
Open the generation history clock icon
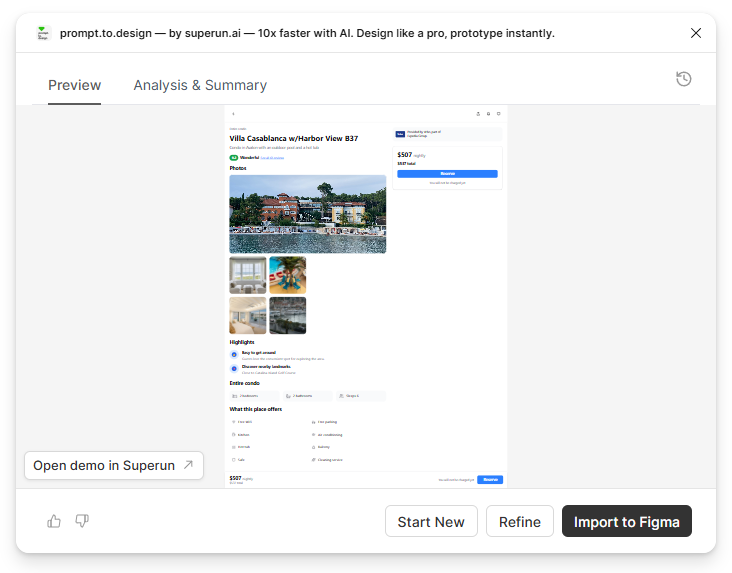coord(683,79)
